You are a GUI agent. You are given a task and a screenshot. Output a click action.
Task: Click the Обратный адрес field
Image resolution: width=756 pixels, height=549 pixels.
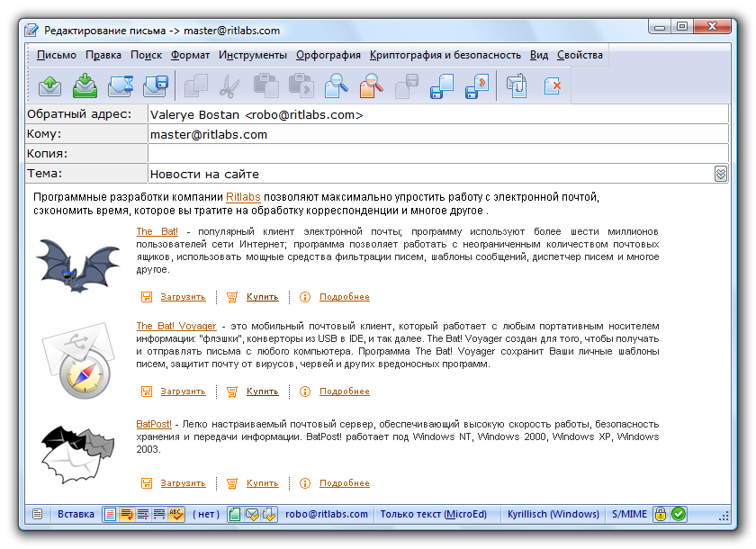[437, 114]
